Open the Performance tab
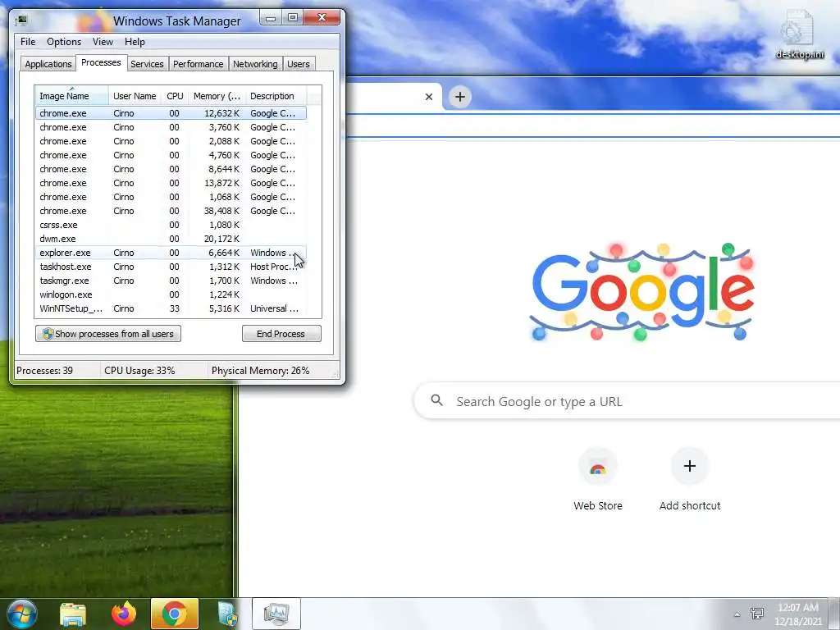The height and width of the screenshot is (630, 840). click(199, 64)
